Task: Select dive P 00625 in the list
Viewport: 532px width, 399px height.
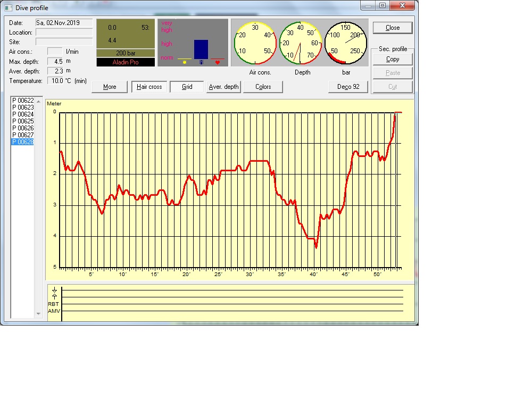Action: pos(23,121)
